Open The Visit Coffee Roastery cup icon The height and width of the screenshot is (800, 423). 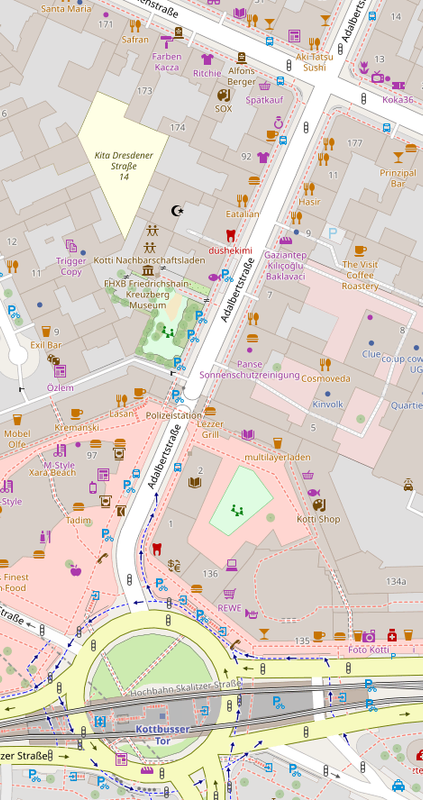tap(361, 251)
